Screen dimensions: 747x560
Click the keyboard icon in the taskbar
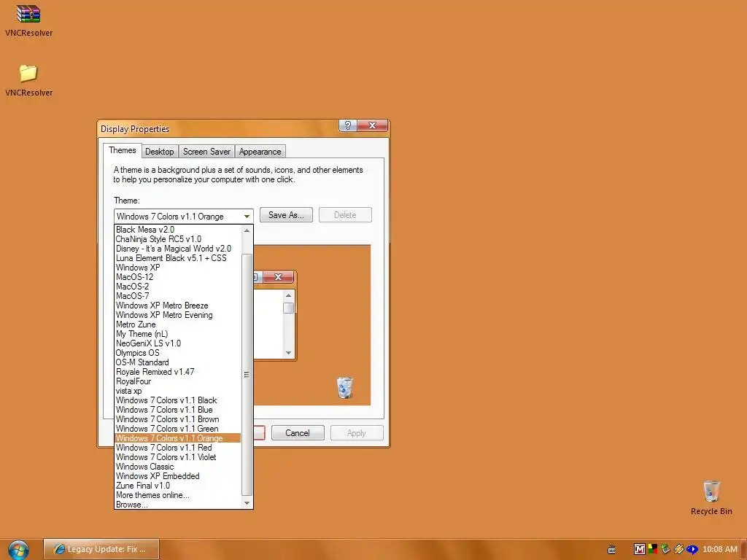tap(612, 550)
